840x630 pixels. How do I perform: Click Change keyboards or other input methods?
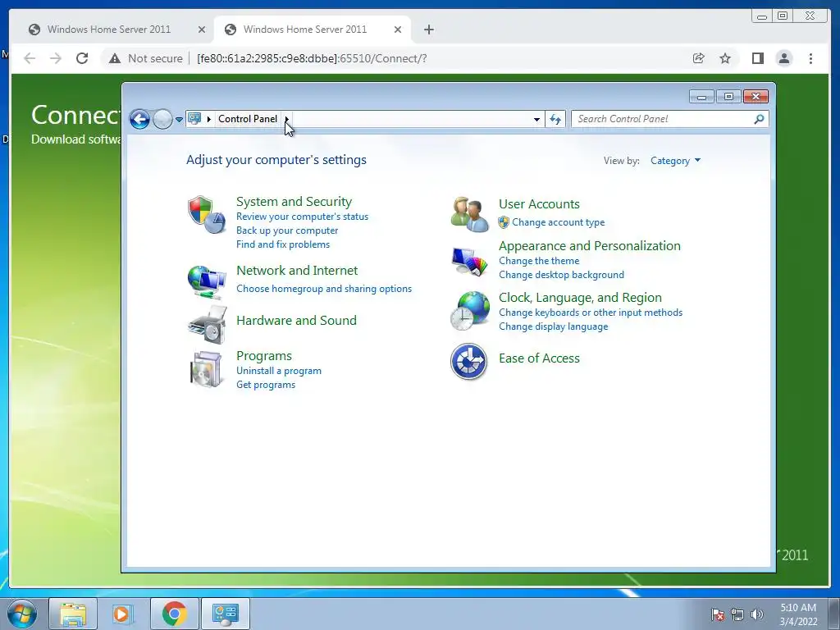click(591, 313)
